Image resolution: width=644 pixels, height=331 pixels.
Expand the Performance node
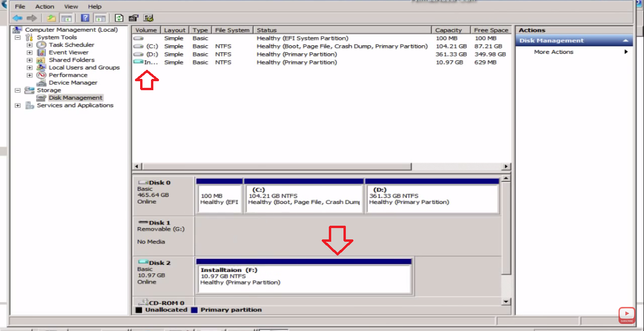coord(29,75)
